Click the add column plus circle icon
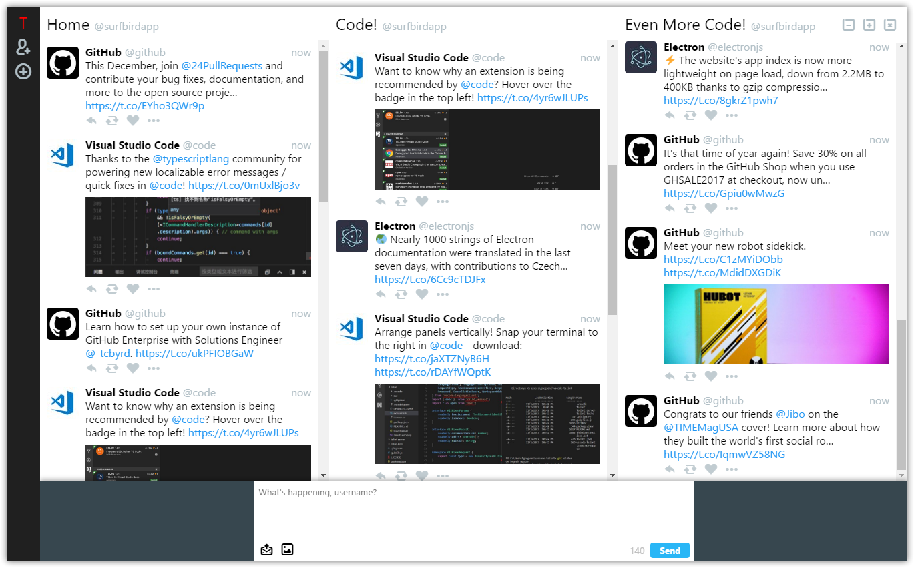 tap(23, 71)
